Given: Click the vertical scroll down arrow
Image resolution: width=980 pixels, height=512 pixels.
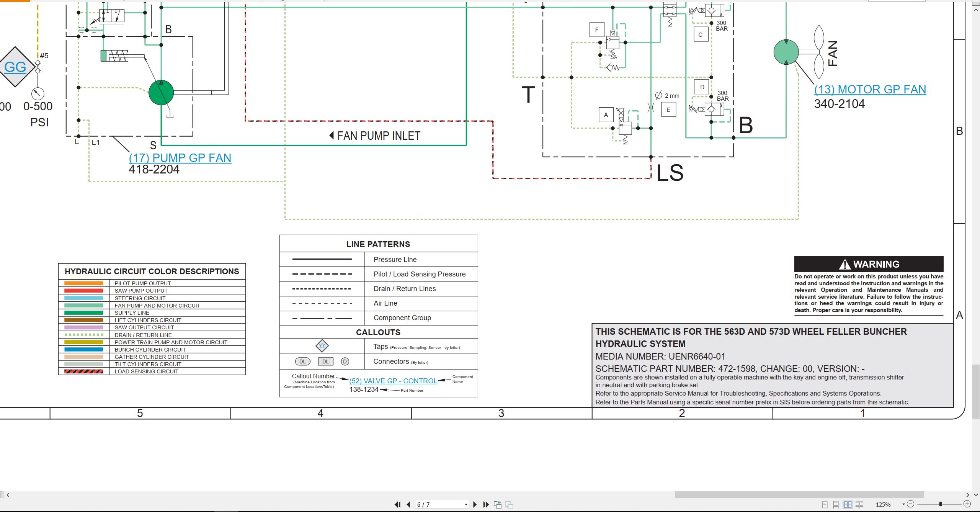Looking at the screenshot, I should point(976,495).
